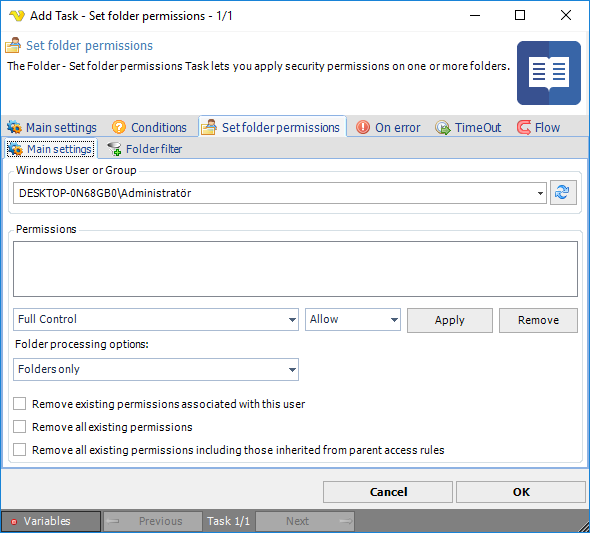This screenshot has width=590, height=533.
Task: Click the Task 1/1 indicator
Action: click(228, 521)
